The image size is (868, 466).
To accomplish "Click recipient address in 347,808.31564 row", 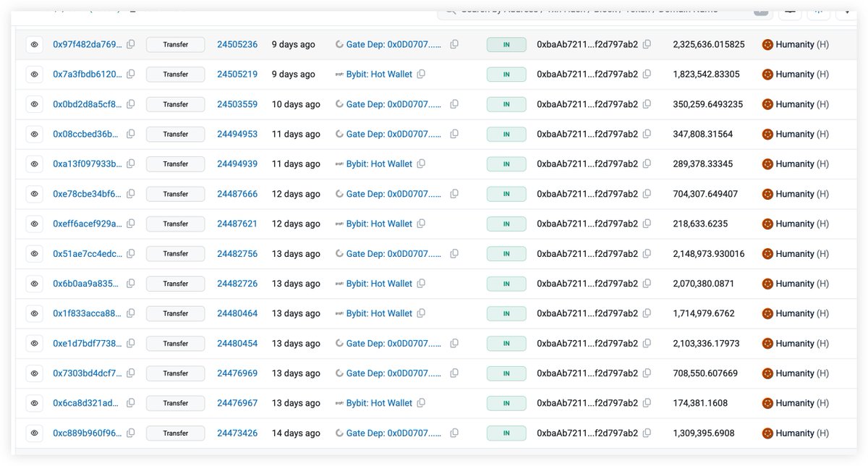I will [x=587, y=134].
